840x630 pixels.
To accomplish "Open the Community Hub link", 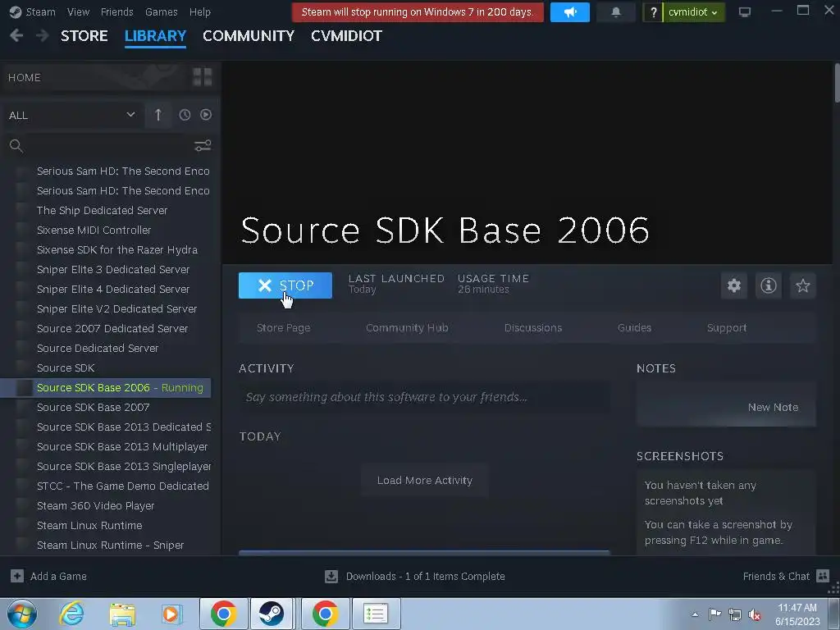I will (x=407, y=328).
